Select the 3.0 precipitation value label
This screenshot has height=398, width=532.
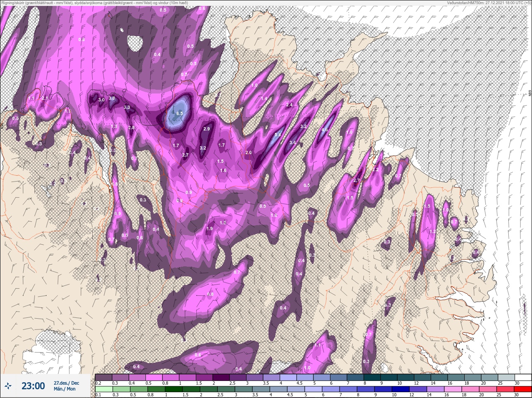click(101, 100)
